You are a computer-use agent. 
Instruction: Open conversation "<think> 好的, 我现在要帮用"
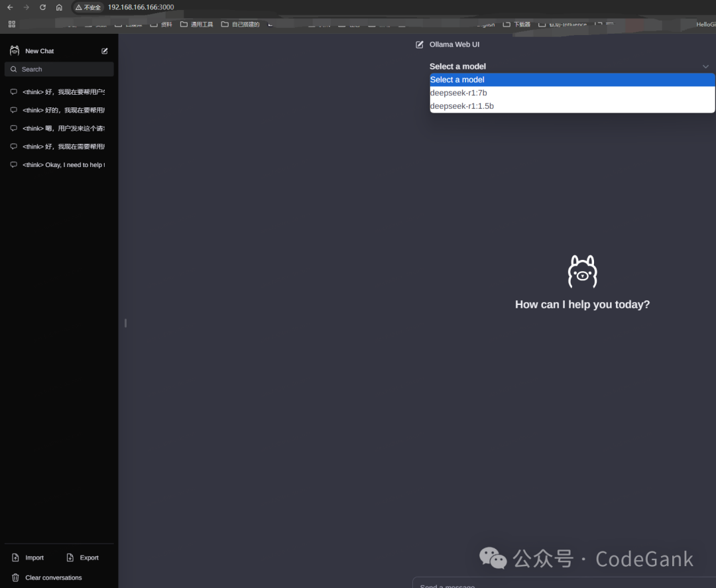tap(60, 110)
